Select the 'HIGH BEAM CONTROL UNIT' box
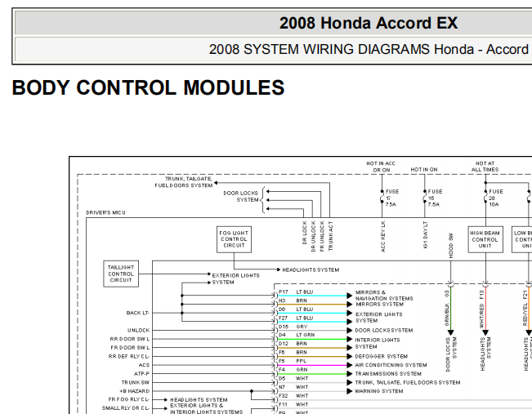532x414 pixels. (x=485, y=239)
